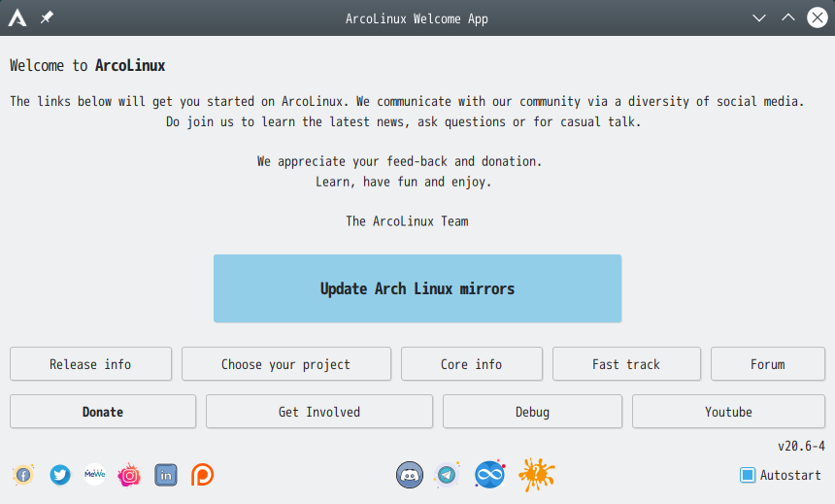Viewport: 835px width, 504px height.
Task: Click the version label v20.6-4
Action: [801, 446]
